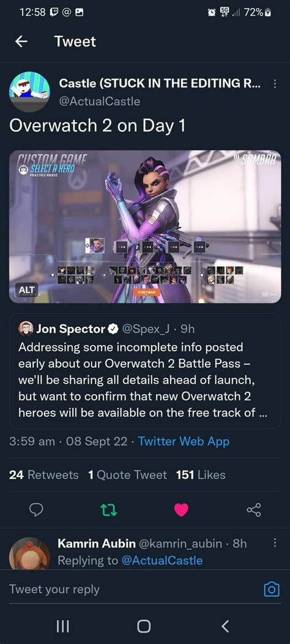View the 24 Retweets list
290x644 pixels.
pos(43,475)
